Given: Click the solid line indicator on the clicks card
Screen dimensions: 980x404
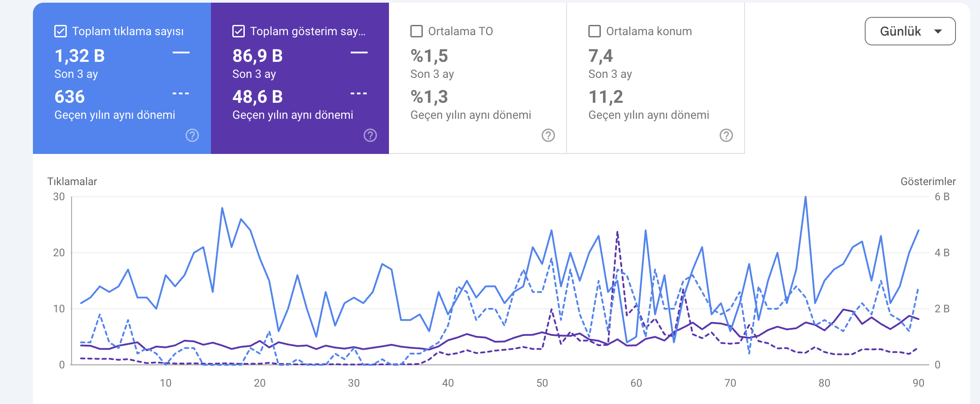Looking at the screenshot, I should (182, 52).
